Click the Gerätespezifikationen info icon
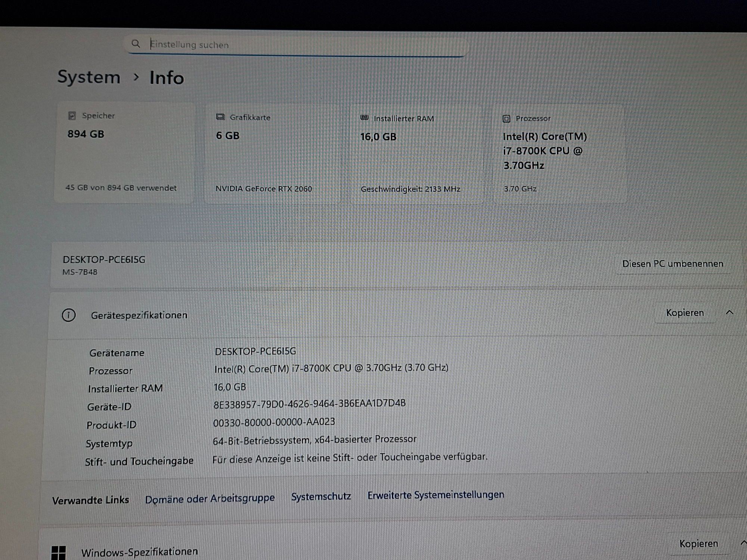 click(x=68, y=315)
